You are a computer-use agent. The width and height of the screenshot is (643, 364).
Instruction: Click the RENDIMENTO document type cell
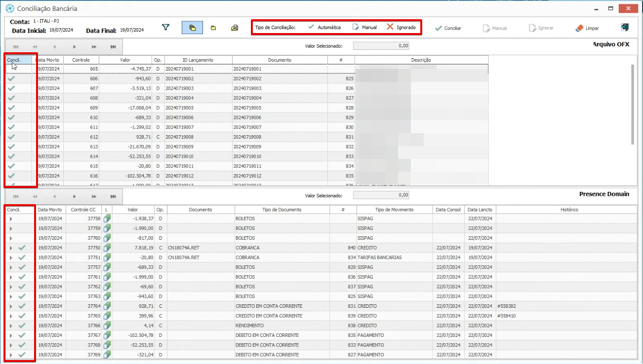[x=282, y=326]
